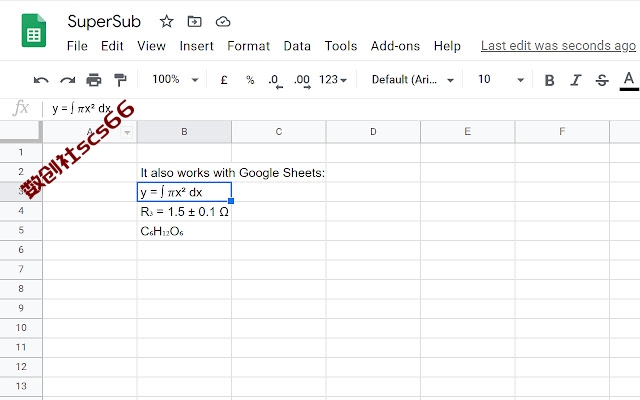Select cell 'R₃ = 1.5 ± 0.1 Ω'
The width and height of the screenshot is (640, 400).
(x=184, y=211)
